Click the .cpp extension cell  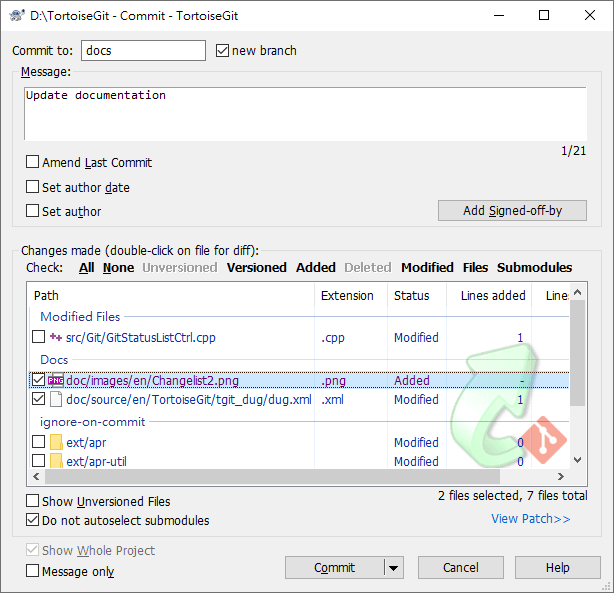(333, 338)
